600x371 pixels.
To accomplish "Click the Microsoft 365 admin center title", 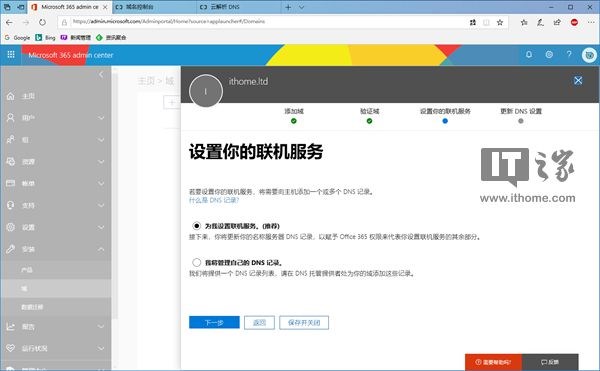I will (x=71, y=55).
